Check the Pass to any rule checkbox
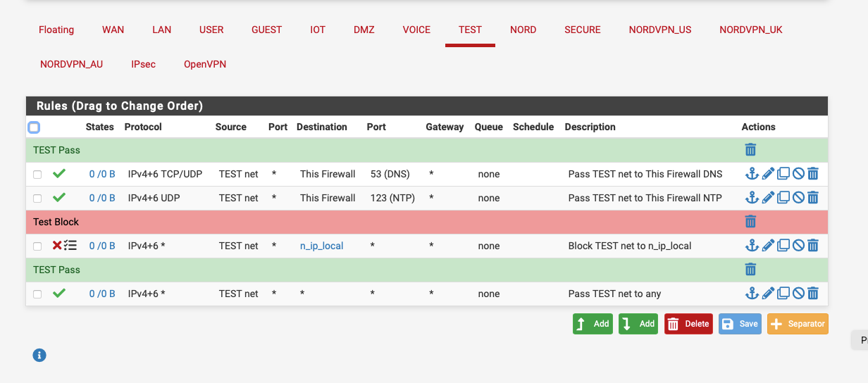The image size is (868, 383). [x=37, y=294]
